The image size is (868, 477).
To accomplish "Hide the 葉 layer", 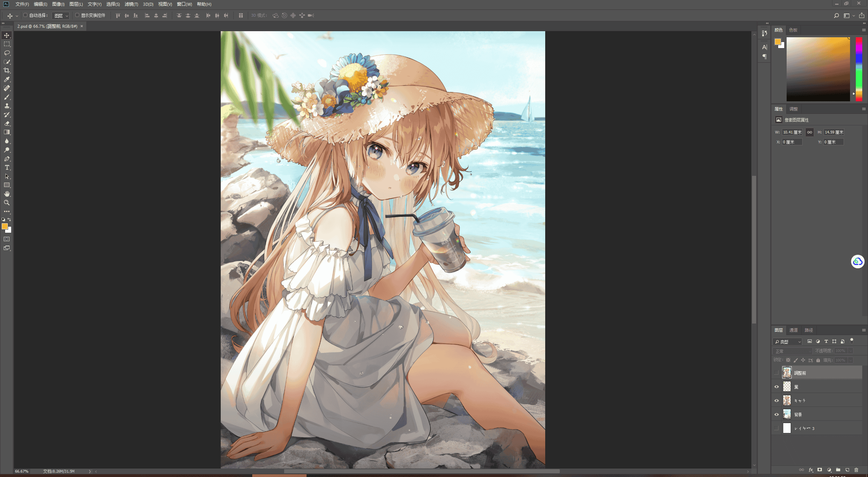I will (x=776, y=387).
